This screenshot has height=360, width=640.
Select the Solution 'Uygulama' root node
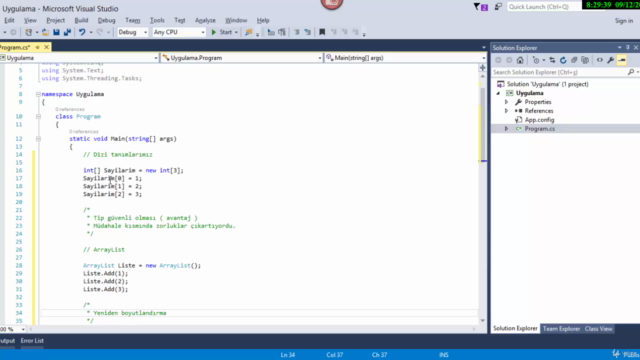[547, 84]
